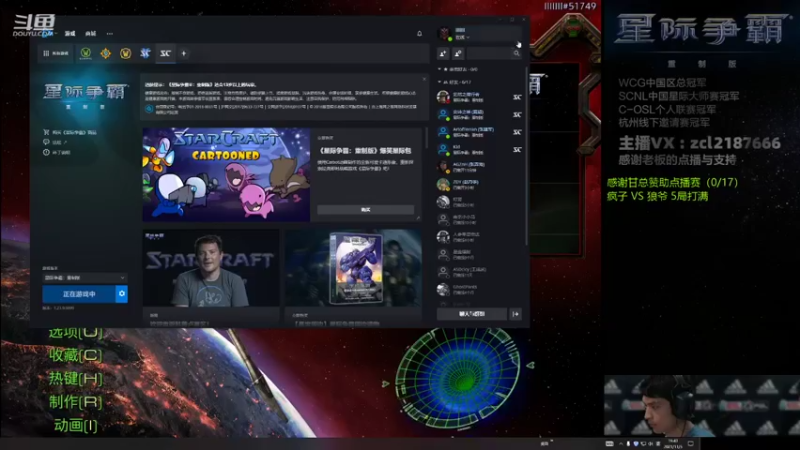Open the forums chat-bubble link
Screen dimensions: 800x450
(x=55, y=142)
